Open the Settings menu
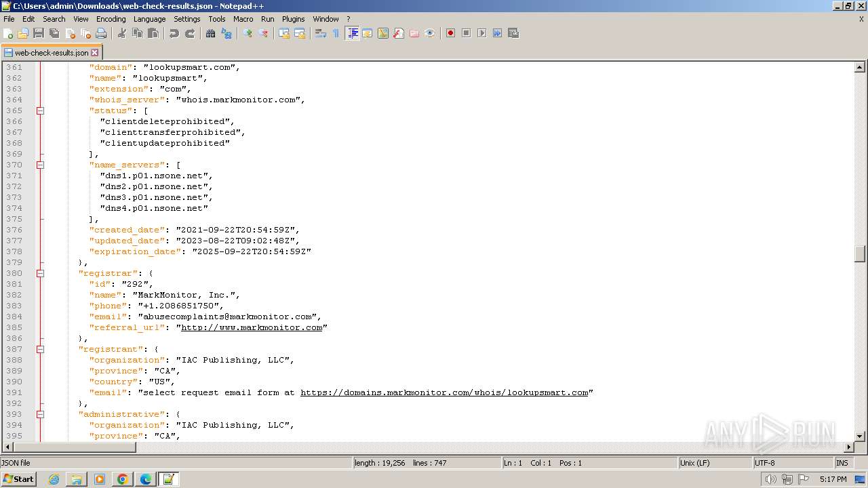This screenshot has height=488, width=868. pyautogui.click(x=187, y=19)
